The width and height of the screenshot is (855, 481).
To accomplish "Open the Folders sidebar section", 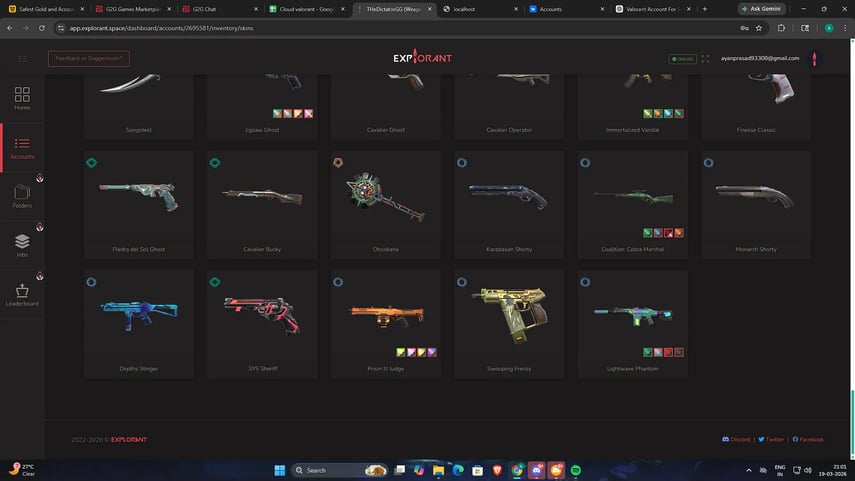I will (x=22, y=195).
